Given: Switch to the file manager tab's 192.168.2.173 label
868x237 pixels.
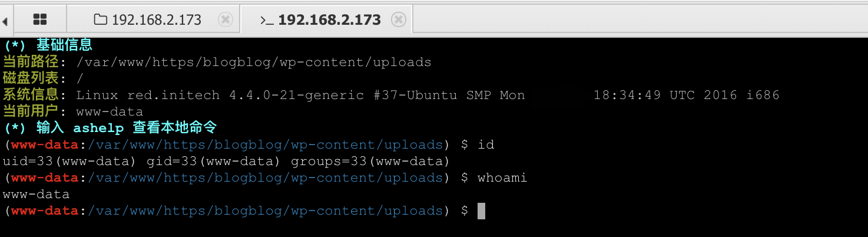Looking at the screenshot, I should (156, 20).
